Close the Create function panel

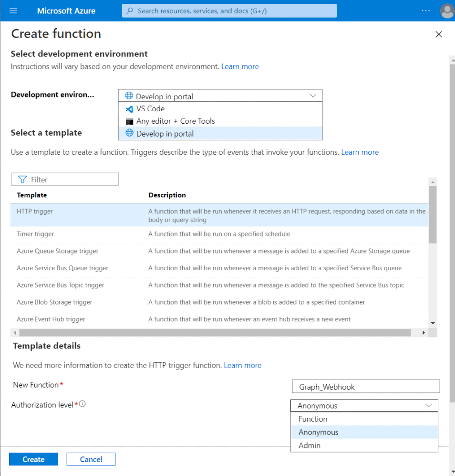pyautogui.click(x=439, y=34)
